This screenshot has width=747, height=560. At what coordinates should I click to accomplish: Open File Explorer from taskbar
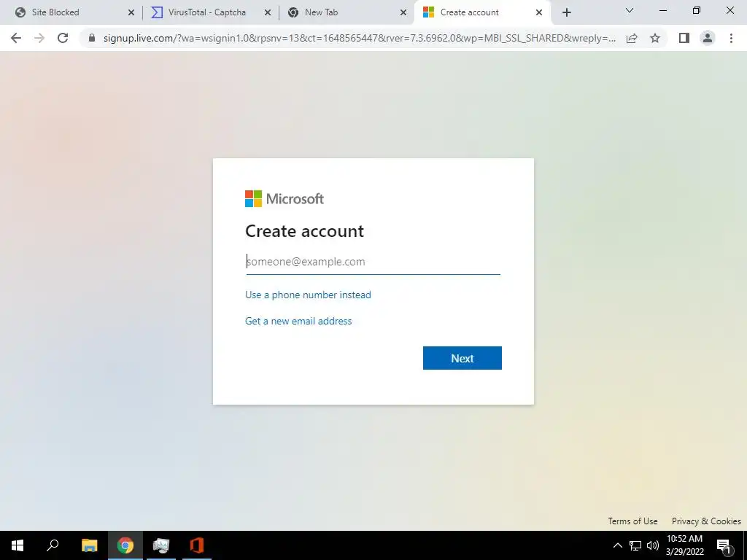(89, 545)
